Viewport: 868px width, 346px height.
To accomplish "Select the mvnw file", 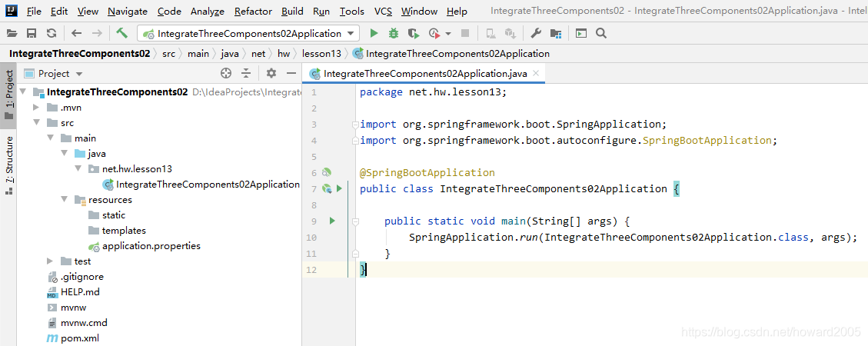I will tap(66, 308).
